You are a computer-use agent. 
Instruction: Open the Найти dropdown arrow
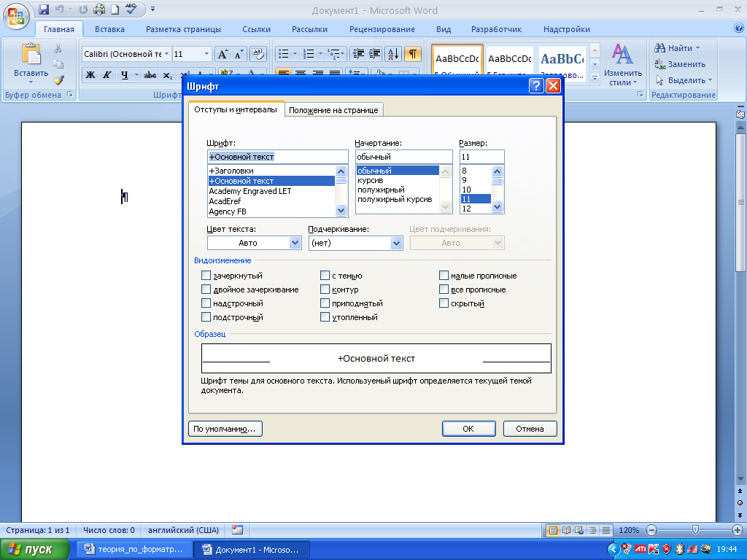pos(697,48)
